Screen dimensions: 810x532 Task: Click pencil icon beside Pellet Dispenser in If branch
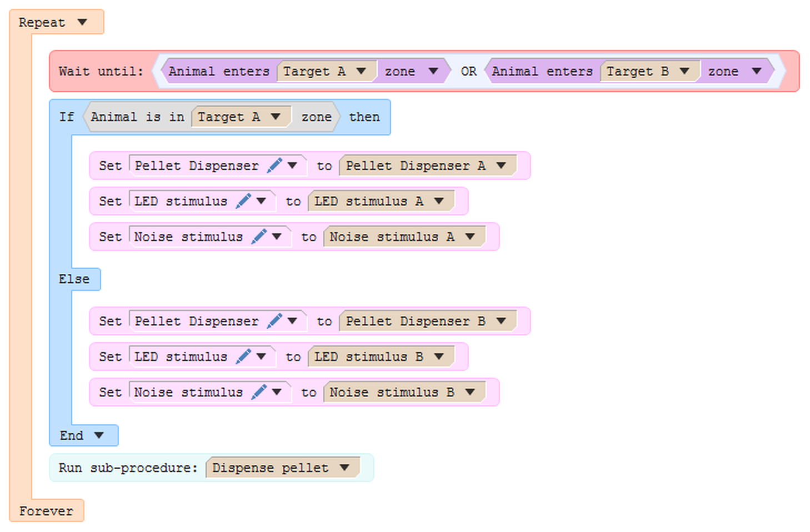pos(274,165)
